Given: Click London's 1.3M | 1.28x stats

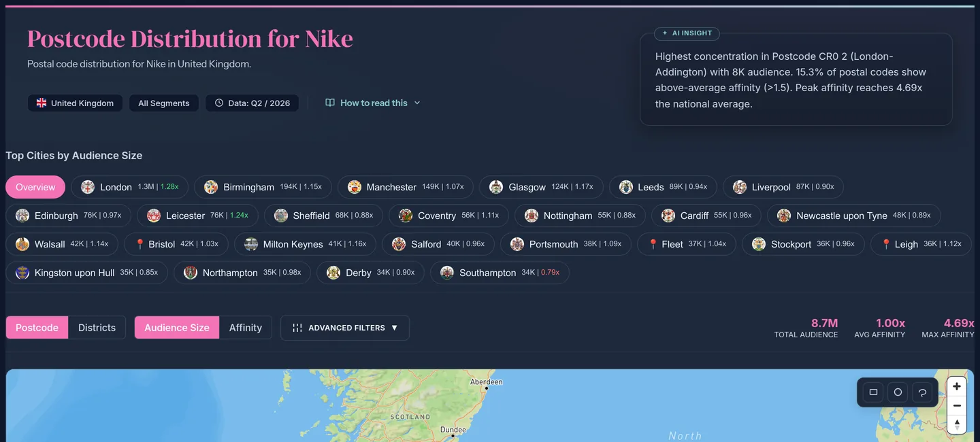Looking at the screenshot, I should coord(158,187).
